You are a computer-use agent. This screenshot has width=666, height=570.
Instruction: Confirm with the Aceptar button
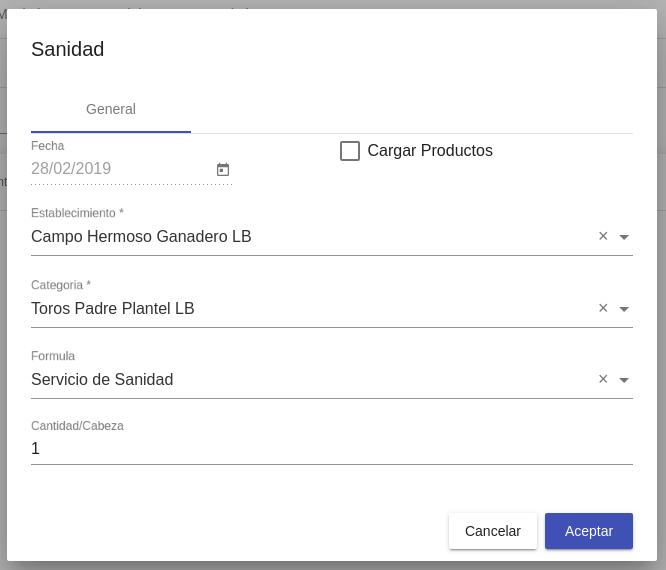pos(588,531)
